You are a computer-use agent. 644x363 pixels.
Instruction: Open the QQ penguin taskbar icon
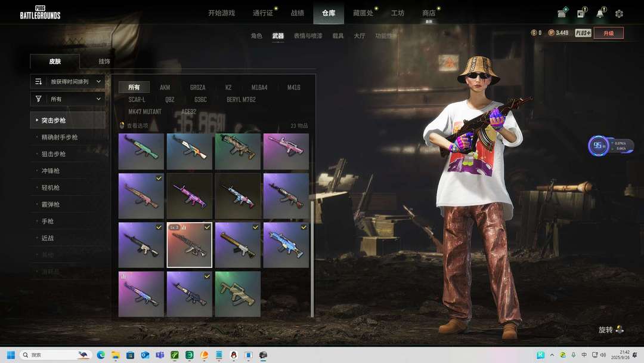pyautogui.click(x=234, y=355)
